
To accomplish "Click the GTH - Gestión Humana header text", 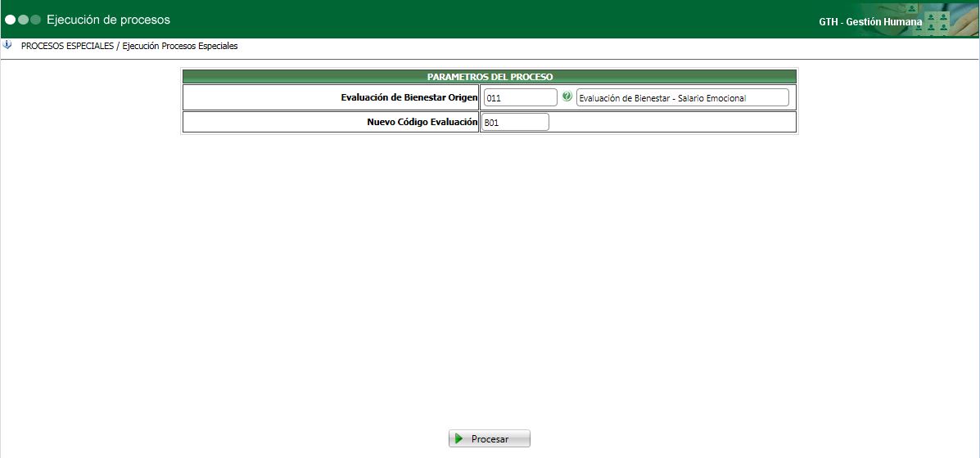I will [x=870, y=22].
